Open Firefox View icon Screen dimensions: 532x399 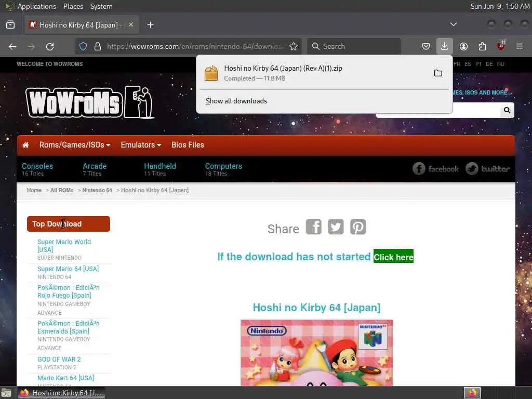click(x=10, y=25)
